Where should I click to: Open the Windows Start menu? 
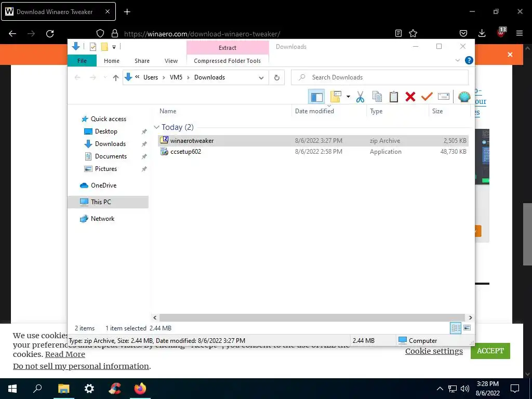pos(12,389)
